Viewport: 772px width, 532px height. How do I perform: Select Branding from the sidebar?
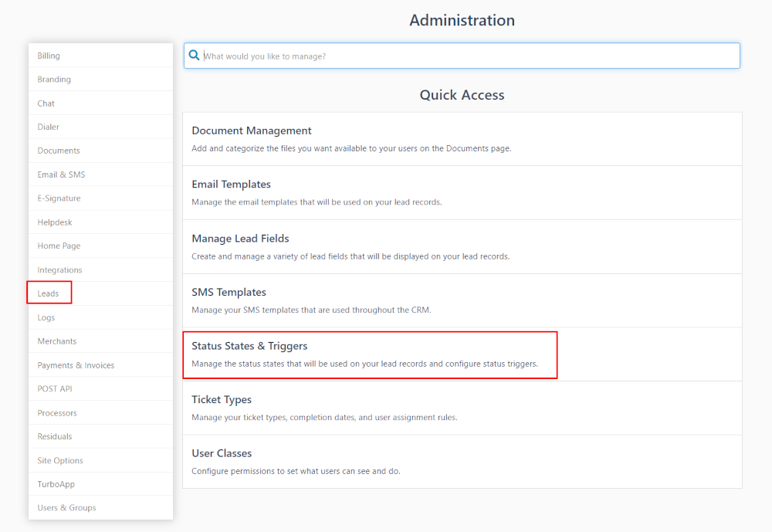[x=101, y=80]
